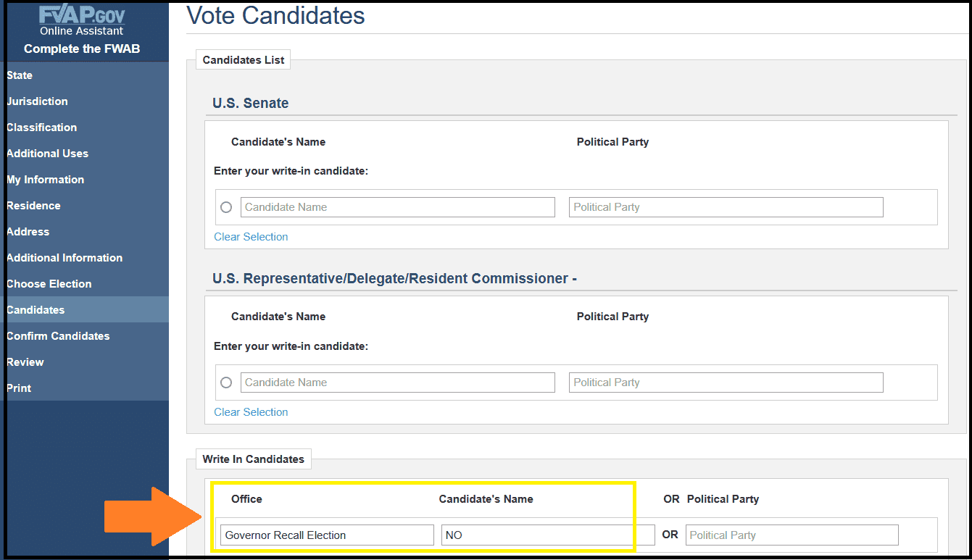Click the FVAP.gov logo
Viewport: 972px width, 560px height.
click(x=81, y=17)
